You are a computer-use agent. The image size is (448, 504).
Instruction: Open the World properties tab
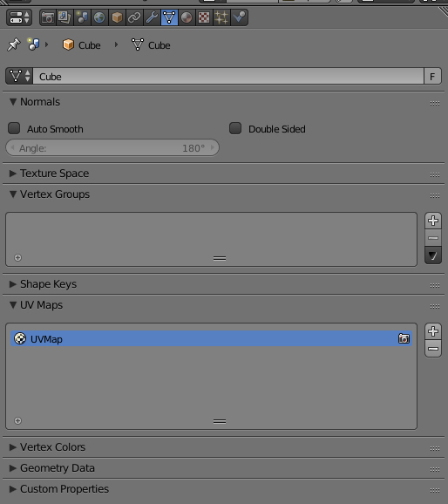[x=99, y=17]
